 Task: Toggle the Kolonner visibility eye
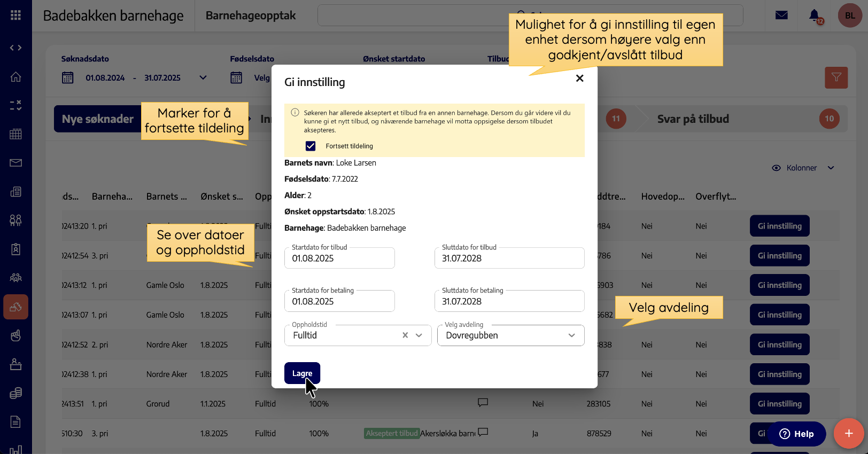(x=776, y=168)
